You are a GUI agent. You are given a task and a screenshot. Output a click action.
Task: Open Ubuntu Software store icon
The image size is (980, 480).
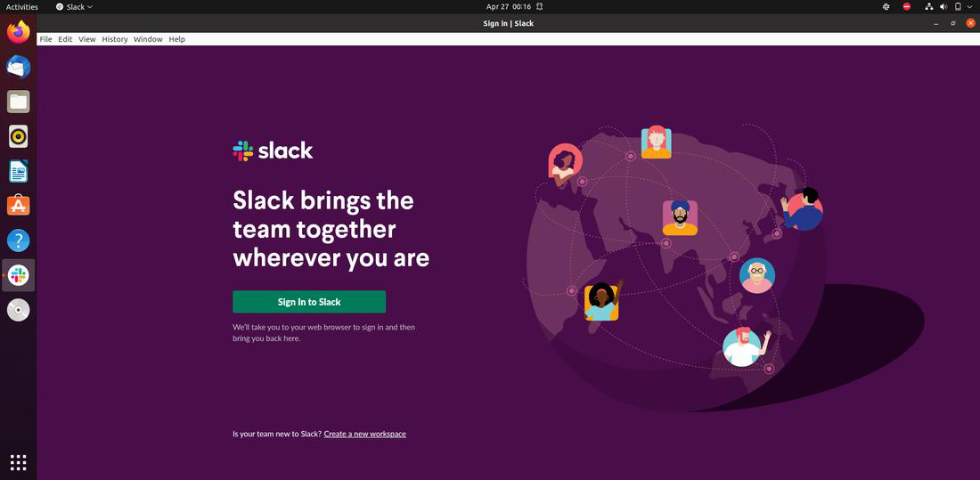pos(18,205)
